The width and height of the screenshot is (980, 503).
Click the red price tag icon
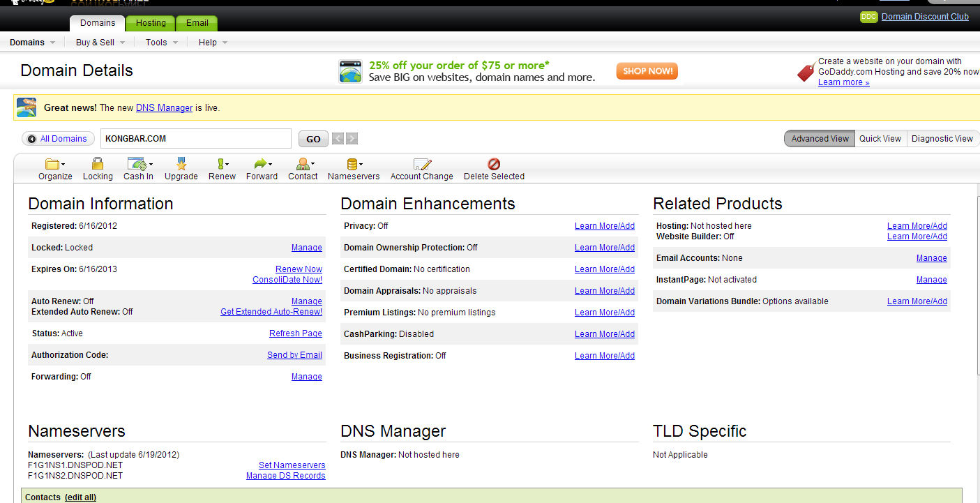[806, 71]
